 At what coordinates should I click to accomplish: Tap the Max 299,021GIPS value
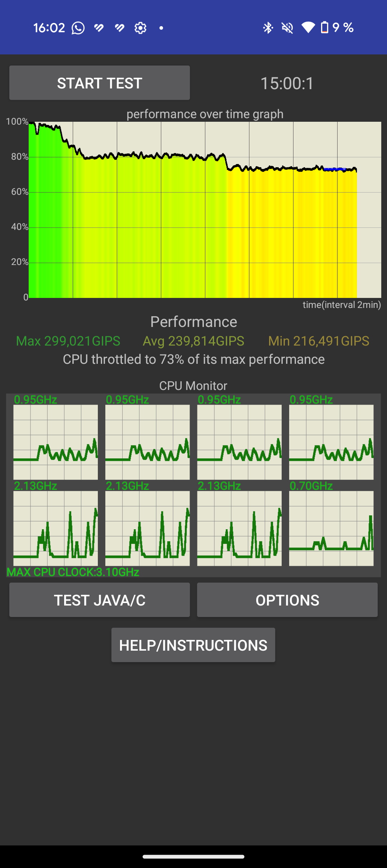(x=68, y=341)
